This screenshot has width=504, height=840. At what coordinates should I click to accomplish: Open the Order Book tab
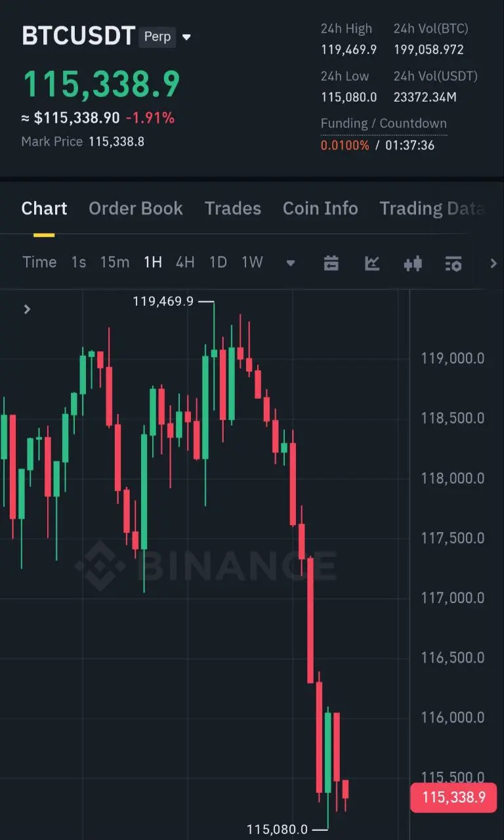136,209
